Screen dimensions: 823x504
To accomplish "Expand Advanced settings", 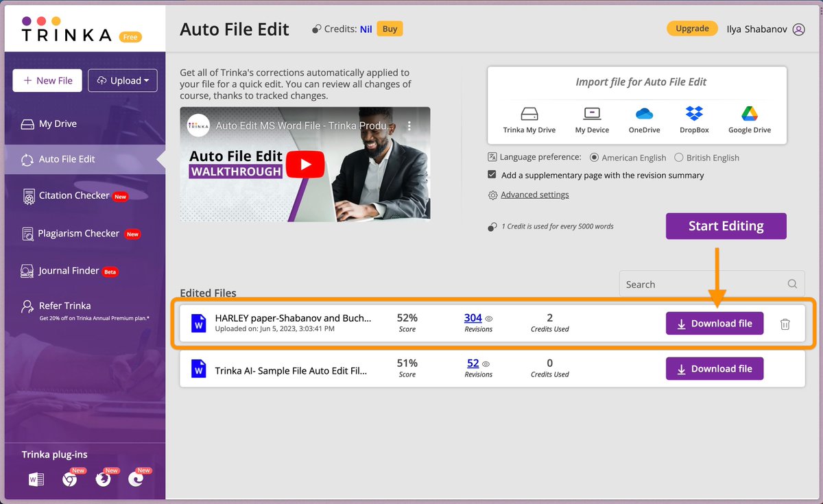I will point(536,194).
